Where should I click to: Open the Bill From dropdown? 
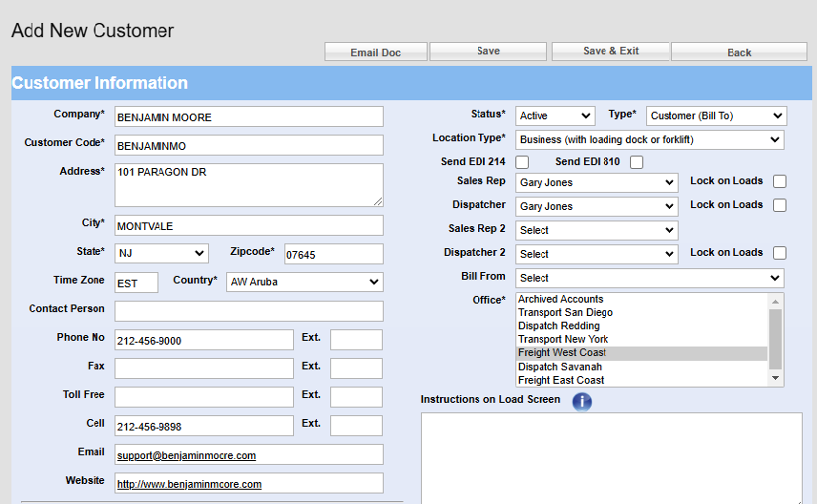[x=650, y=278]
